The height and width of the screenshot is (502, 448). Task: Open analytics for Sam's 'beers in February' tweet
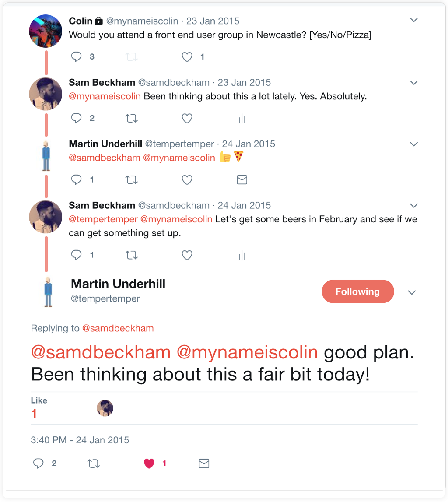[242, 255]
